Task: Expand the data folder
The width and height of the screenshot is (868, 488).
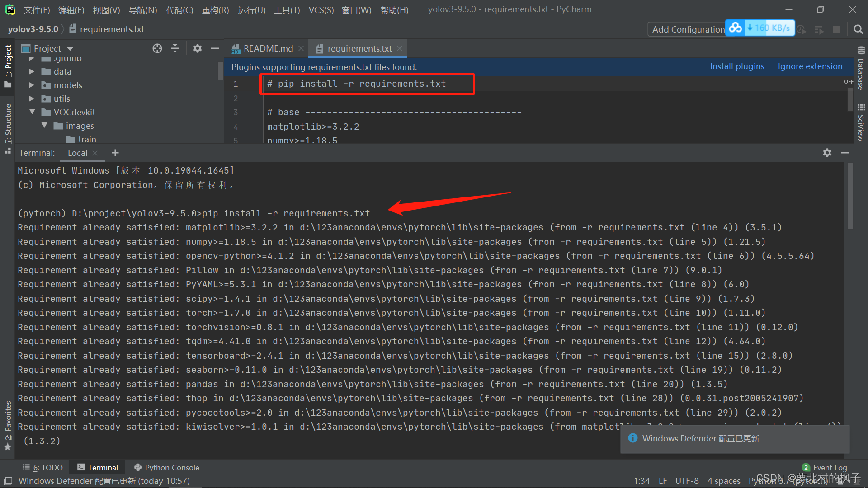Action: tap(31, 71)
